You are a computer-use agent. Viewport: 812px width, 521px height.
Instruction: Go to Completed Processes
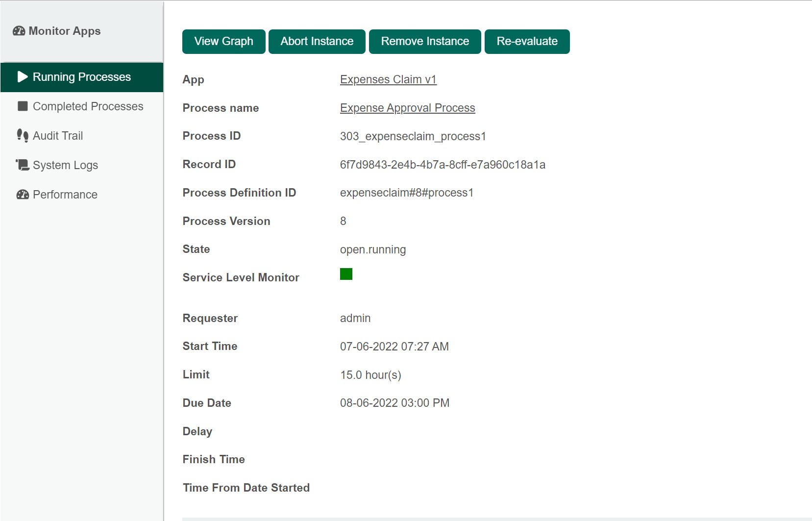[x=82, y=106]
